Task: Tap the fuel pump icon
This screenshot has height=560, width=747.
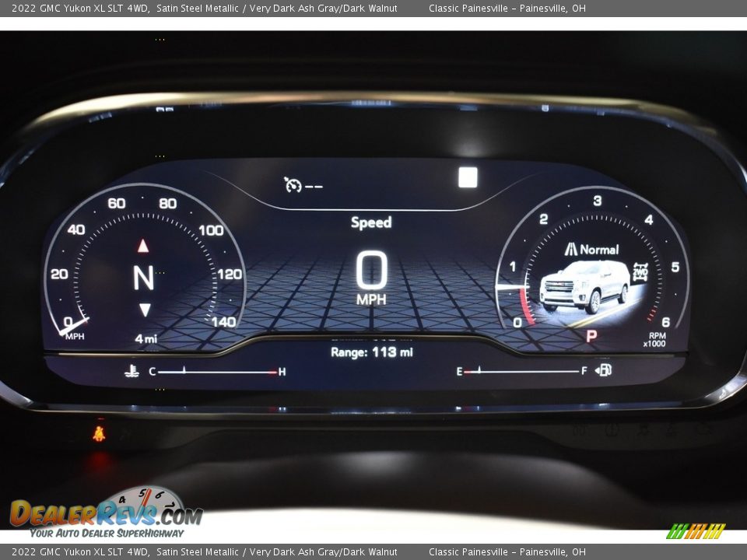Action: click(x=604, y=370)
